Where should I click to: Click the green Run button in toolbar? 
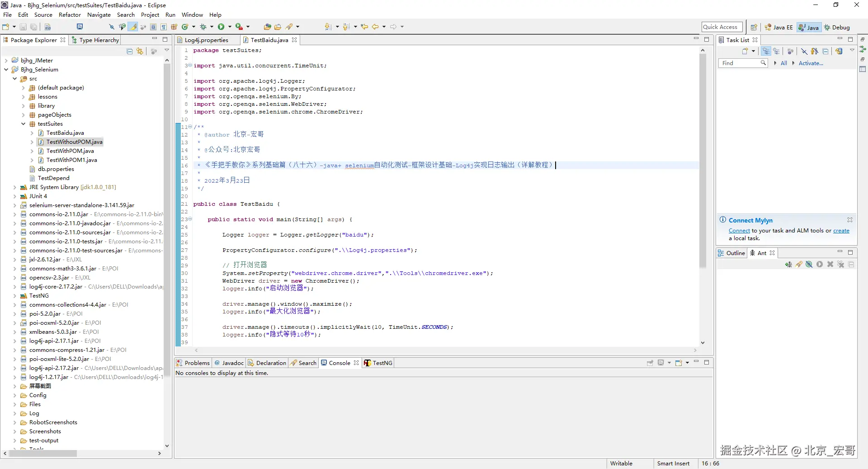(x=221, y=27)
